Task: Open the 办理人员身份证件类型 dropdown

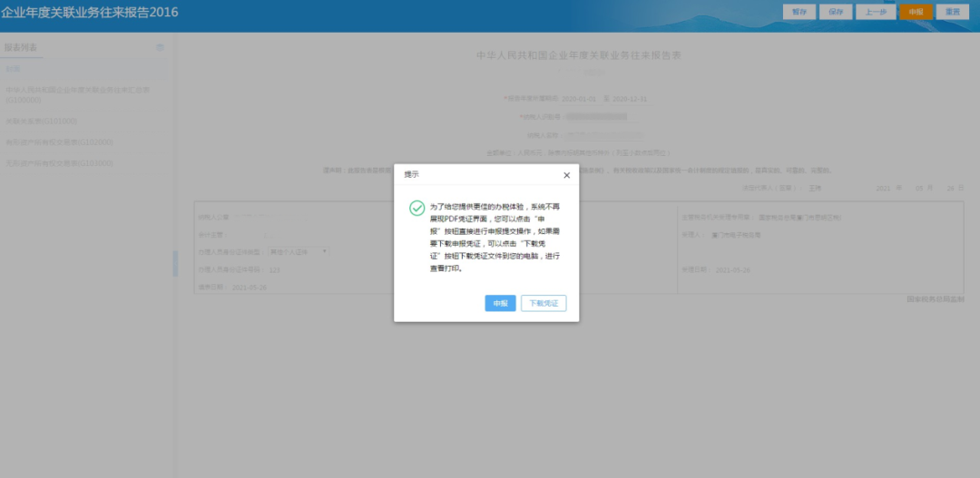Action: pos(299,251)
